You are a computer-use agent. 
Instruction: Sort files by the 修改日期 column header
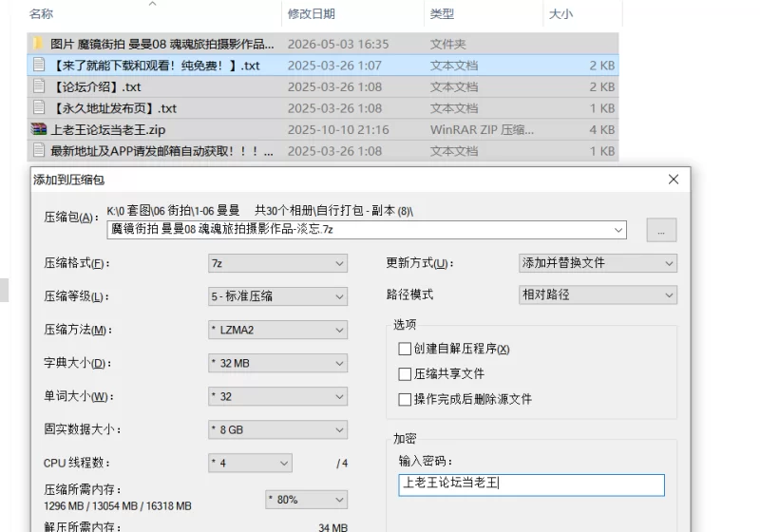point(312,13)
